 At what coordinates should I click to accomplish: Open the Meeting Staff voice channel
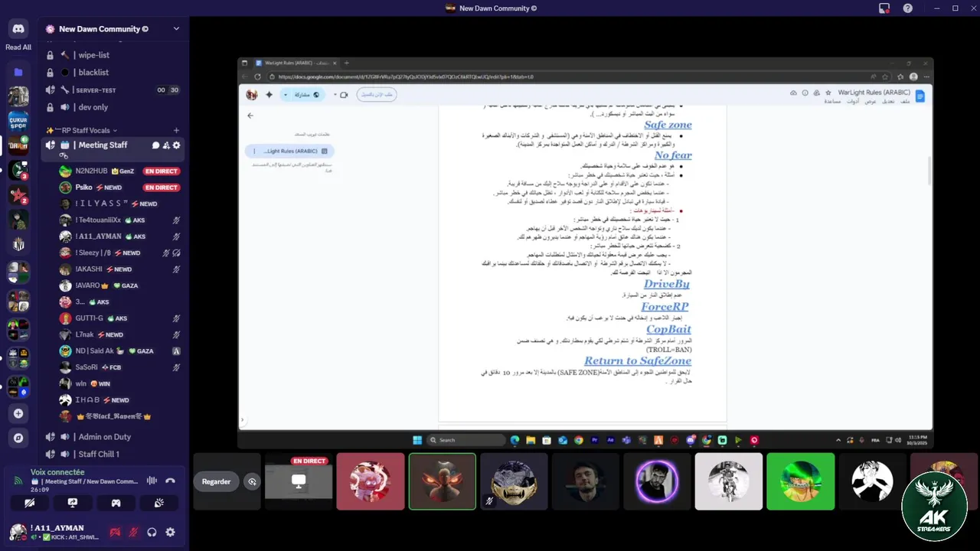click(103, 145)
